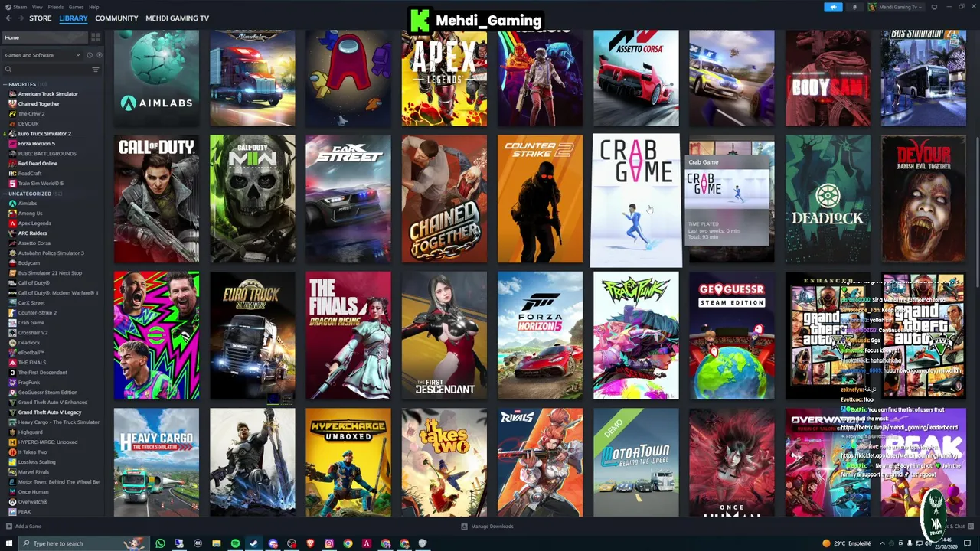Click the Steam taskbar icon

253,543
